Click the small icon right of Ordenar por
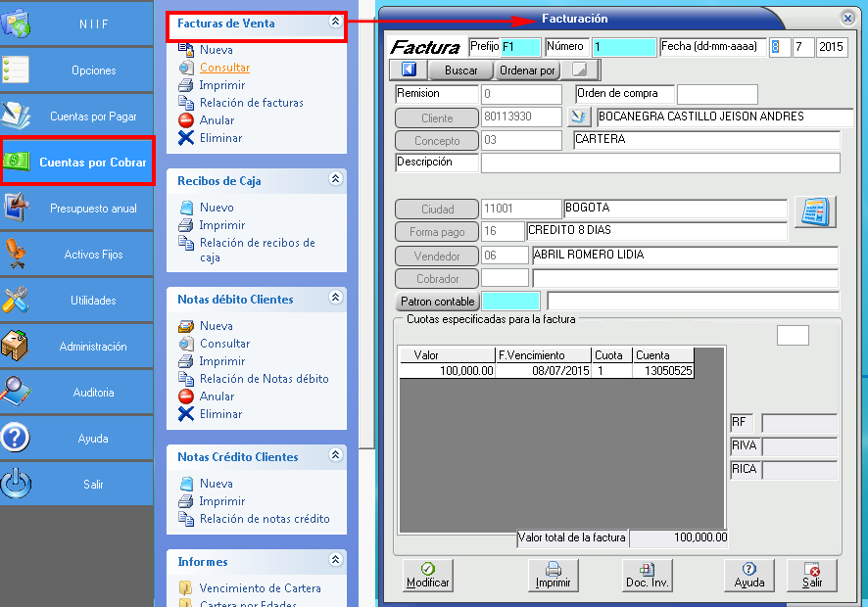Viewport: 868px width, 607px height. pyautogui.click(x=580, y=70)
